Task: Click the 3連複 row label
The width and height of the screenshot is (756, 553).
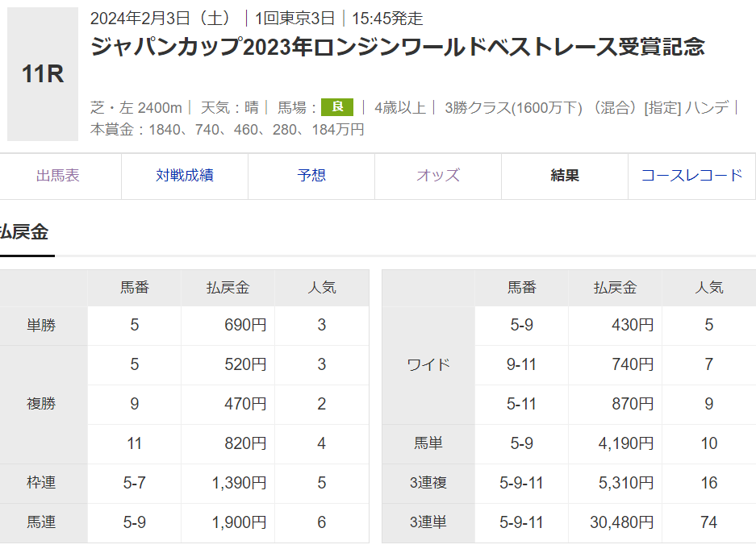Action: pos(428,484)
